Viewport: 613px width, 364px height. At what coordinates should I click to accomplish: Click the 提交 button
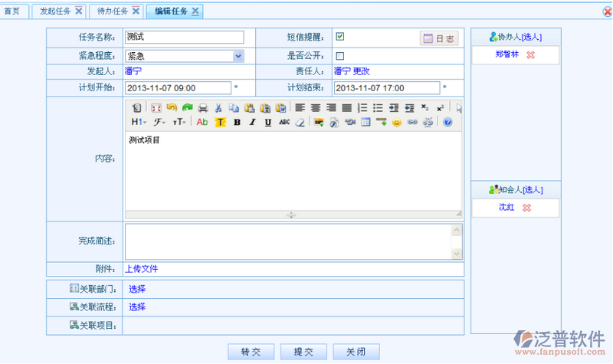tap(303, 351)
